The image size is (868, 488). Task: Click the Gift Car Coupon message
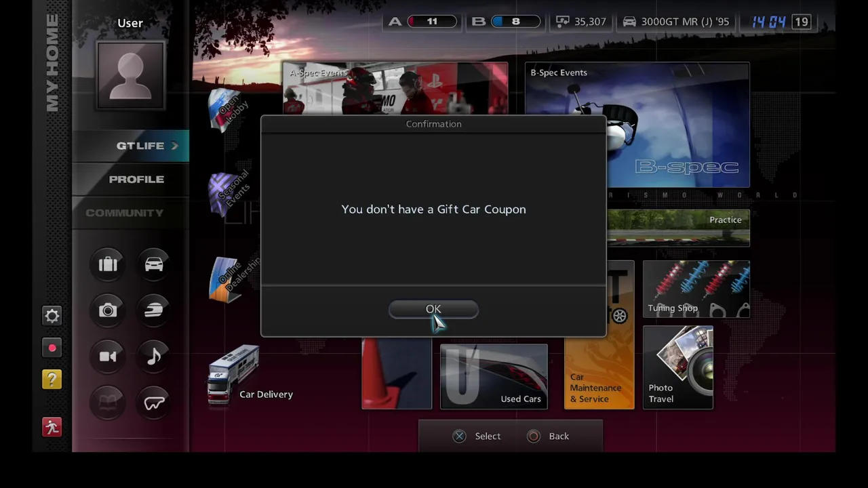click(433, 209)
